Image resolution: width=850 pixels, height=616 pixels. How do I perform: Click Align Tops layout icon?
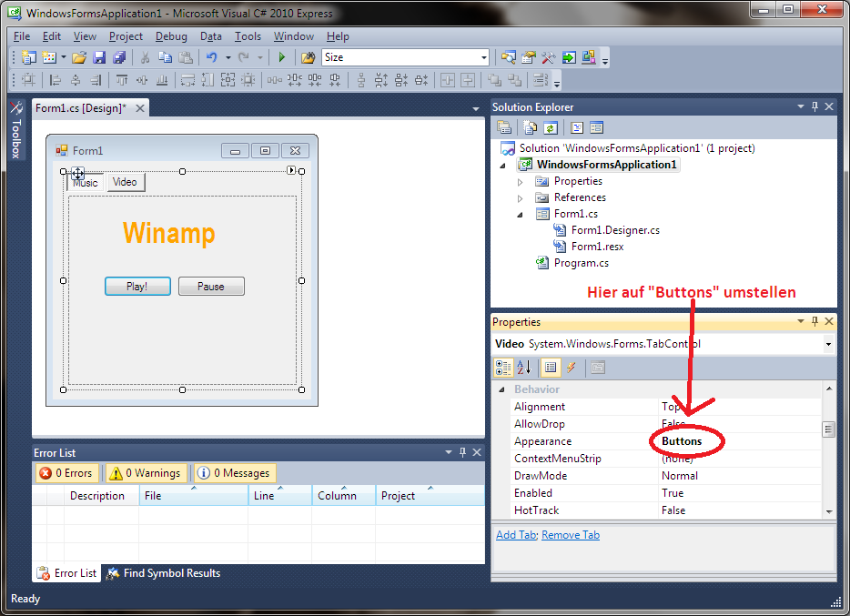pyautogui.click(x=122, y=80)
